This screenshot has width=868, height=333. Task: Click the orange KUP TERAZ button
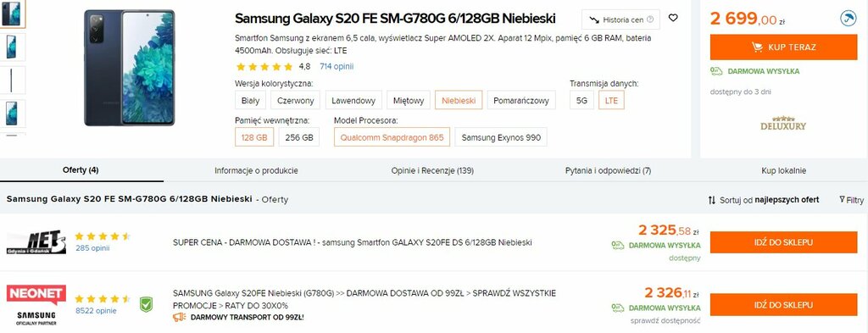point(783,47)
